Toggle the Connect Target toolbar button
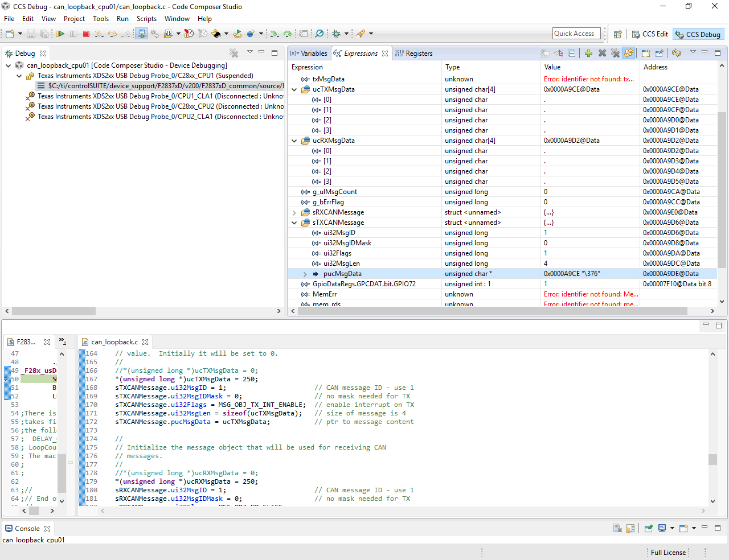The image size is (729, 560). pyautogui.click(x=142, y=34)
